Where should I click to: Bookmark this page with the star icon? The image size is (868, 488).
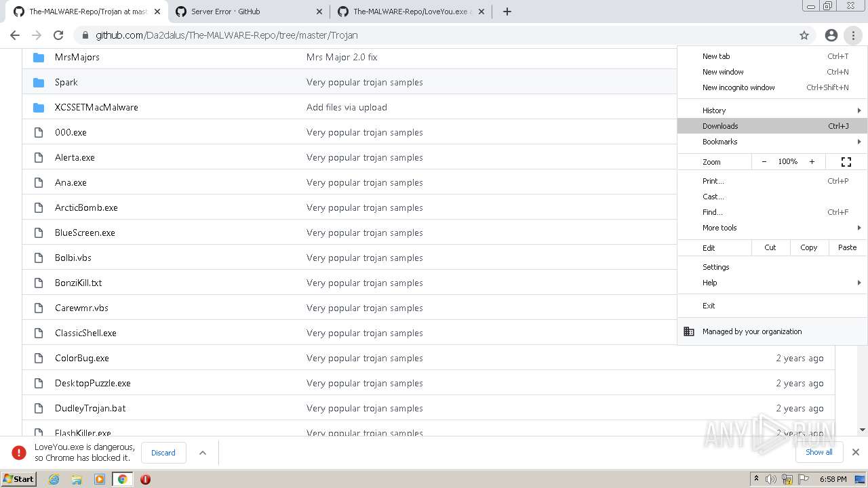coord(804,35)
